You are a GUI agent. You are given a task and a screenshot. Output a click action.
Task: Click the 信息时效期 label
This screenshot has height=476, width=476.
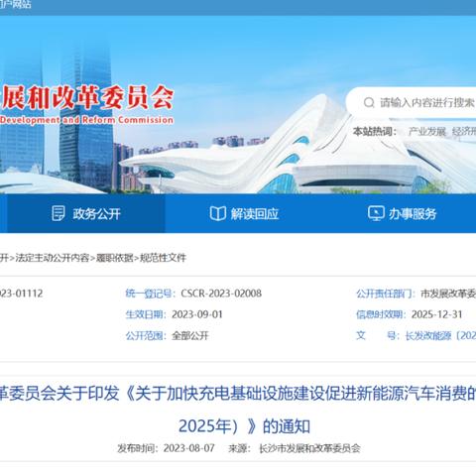tap(381, 314)
